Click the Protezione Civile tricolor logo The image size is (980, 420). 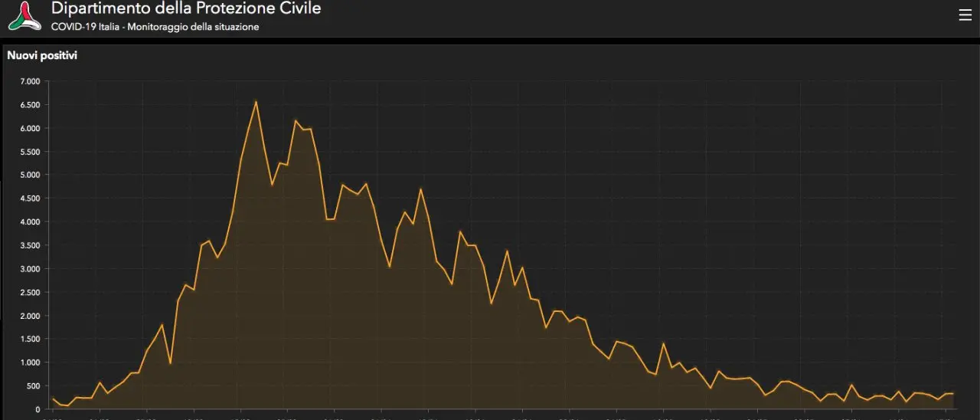click(24, 16)
